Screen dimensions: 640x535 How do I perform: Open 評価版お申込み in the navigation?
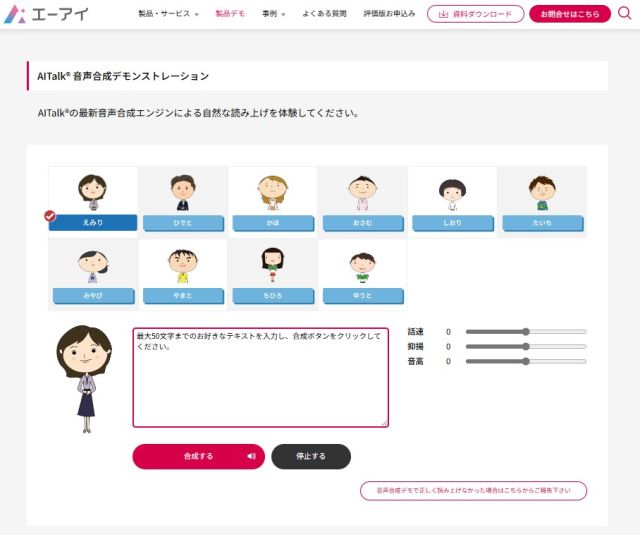pyautogui.click(x=389, y=14)
